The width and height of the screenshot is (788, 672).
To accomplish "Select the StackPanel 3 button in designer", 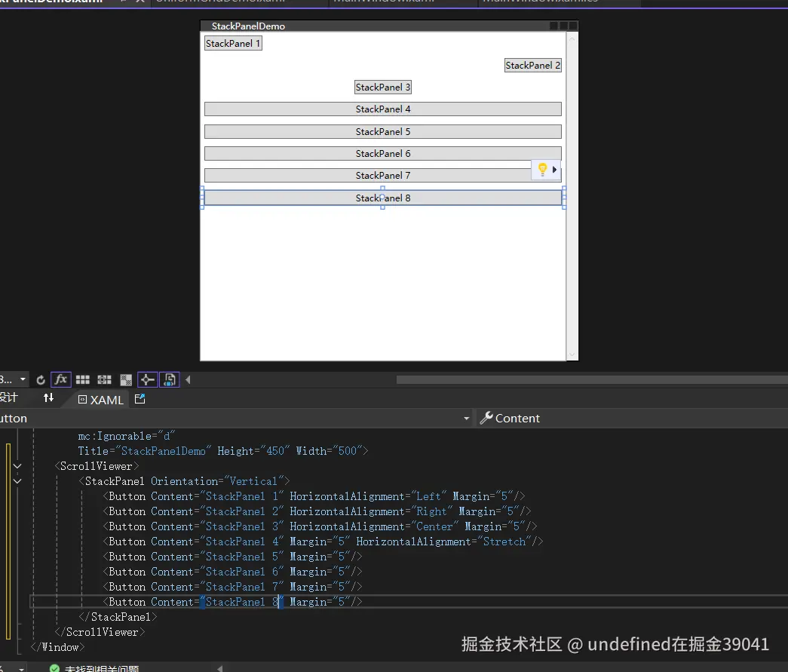I will (383, 87).
